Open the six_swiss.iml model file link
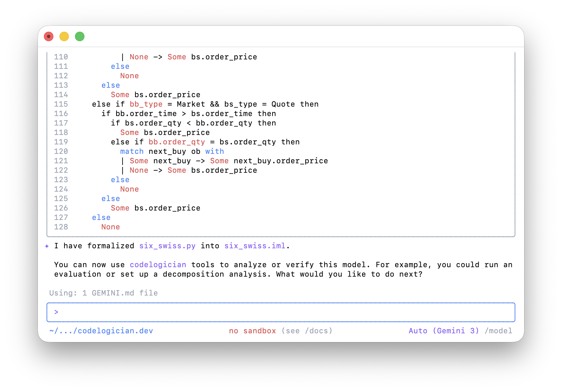The height and width of the screenshot is (392, 562). 255,246
